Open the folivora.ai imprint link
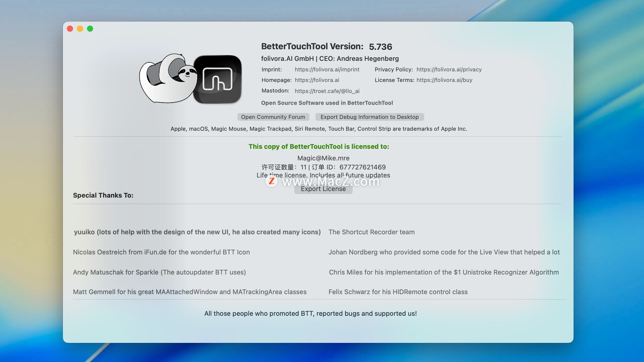The image size is (644, 362). [x=327, y=69]
